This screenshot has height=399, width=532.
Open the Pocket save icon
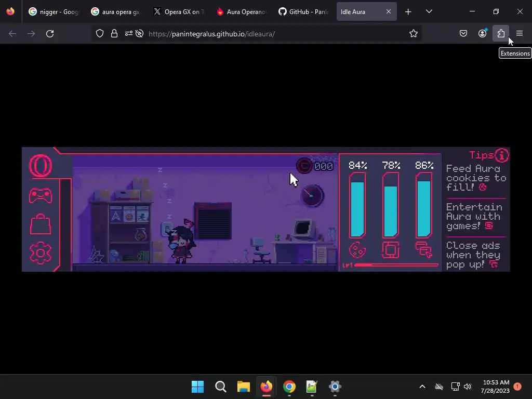tap(463, 34)
